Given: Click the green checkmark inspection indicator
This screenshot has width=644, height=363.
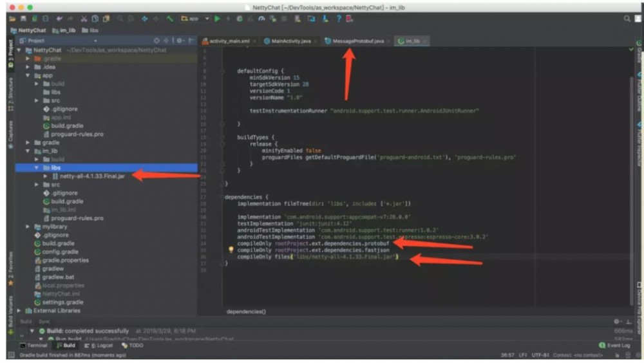Looking at the screenshot, I should [631, 50].
